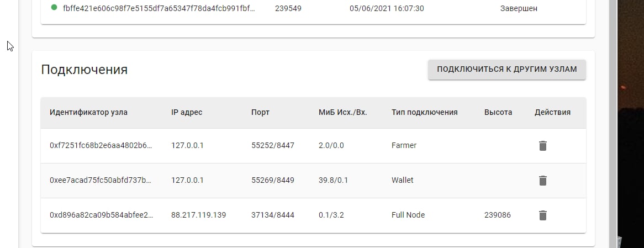The height and width of the screenshot is (248, 644).
Task: Click node ID starting with 0xd896a82ca0
Action: pos(101,215)
